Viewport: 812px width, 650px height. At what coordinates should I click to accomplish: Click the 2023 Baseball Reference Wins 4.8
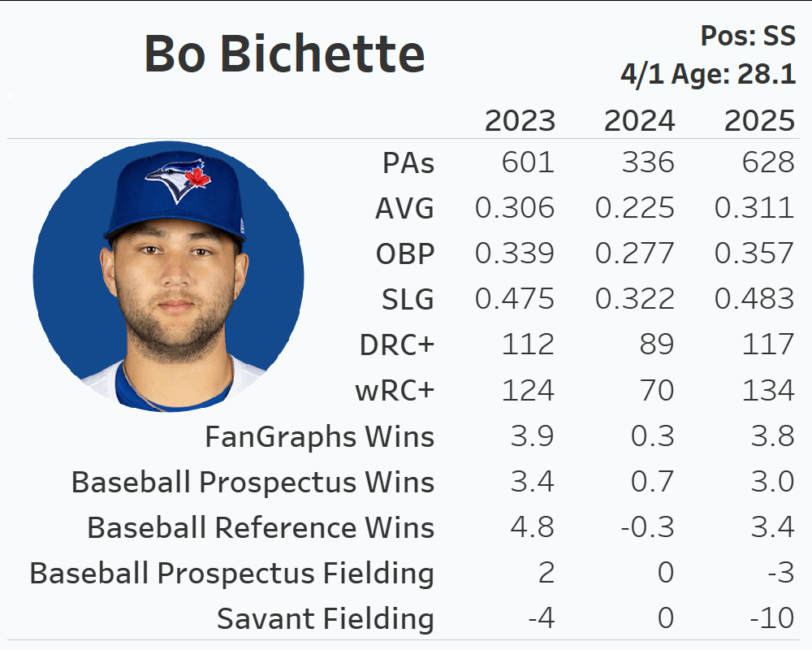(x=533, y=528)
